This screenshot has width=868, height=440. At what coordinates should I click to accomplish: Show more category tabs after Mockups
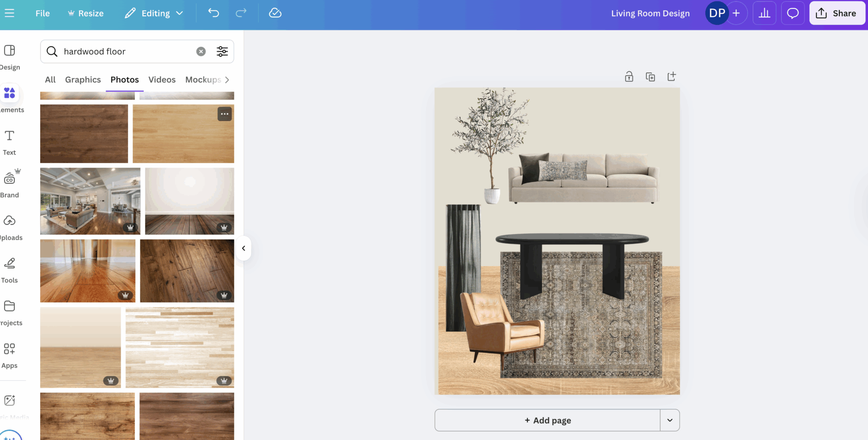pos(227,80)
